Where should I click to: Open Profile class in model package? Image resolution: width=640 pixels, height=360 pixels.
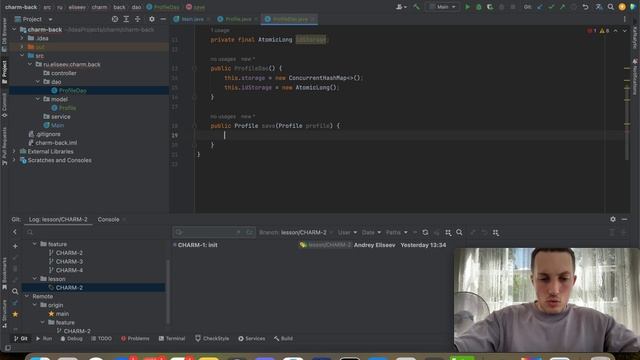pos(67,108)
